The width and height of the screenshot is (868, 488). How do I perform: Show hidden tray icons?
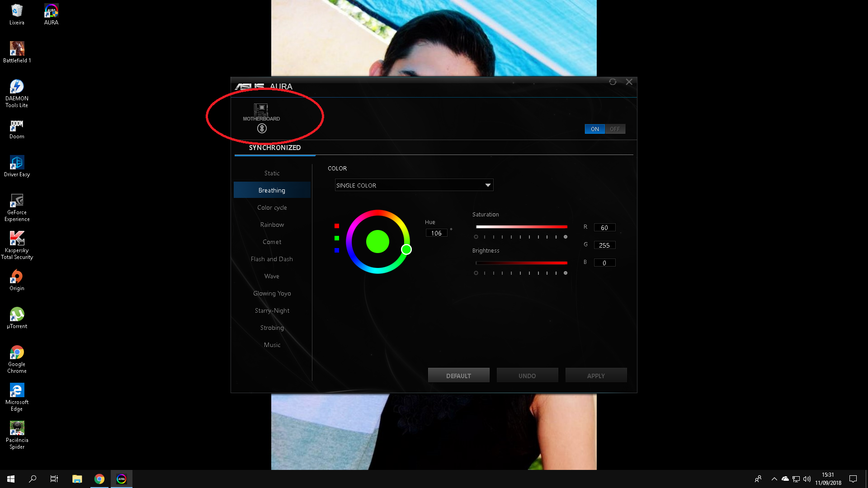(774, 479)
